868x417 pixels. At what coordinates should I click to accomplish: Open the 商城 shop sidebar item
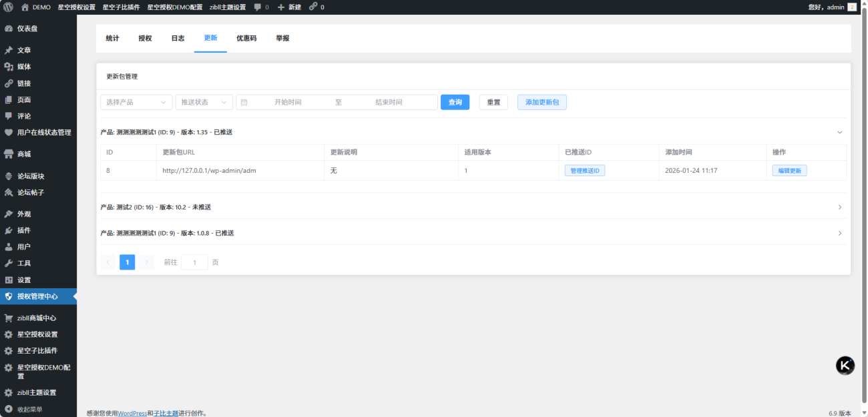pyautogui.click(x=24, y=154)
